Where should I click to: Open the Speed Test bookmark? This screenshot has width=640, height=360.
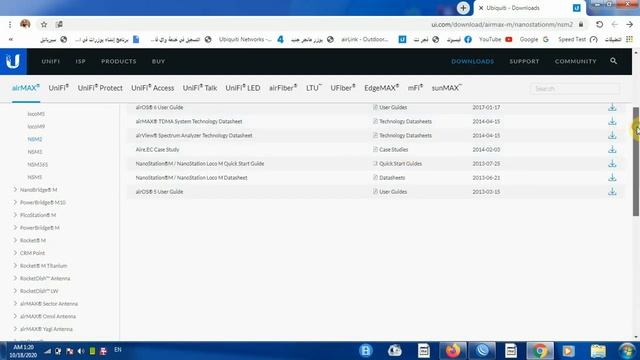[x=578, y=40]
